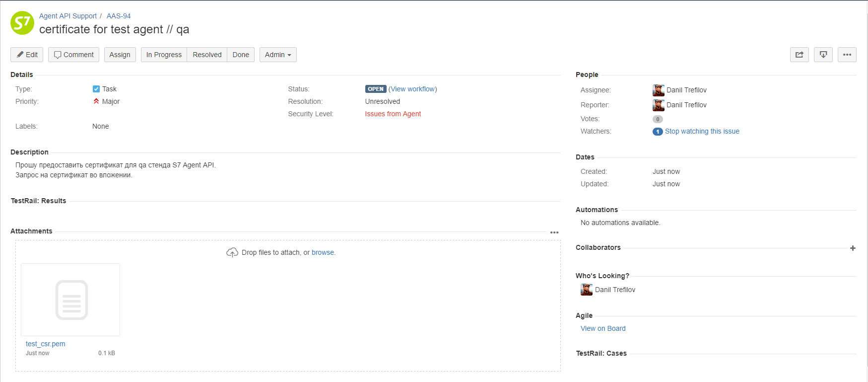The width and height of the screenshot is (868, 382).
Task: Click the Issues from Agent security level
Action: tap(393, 114)
